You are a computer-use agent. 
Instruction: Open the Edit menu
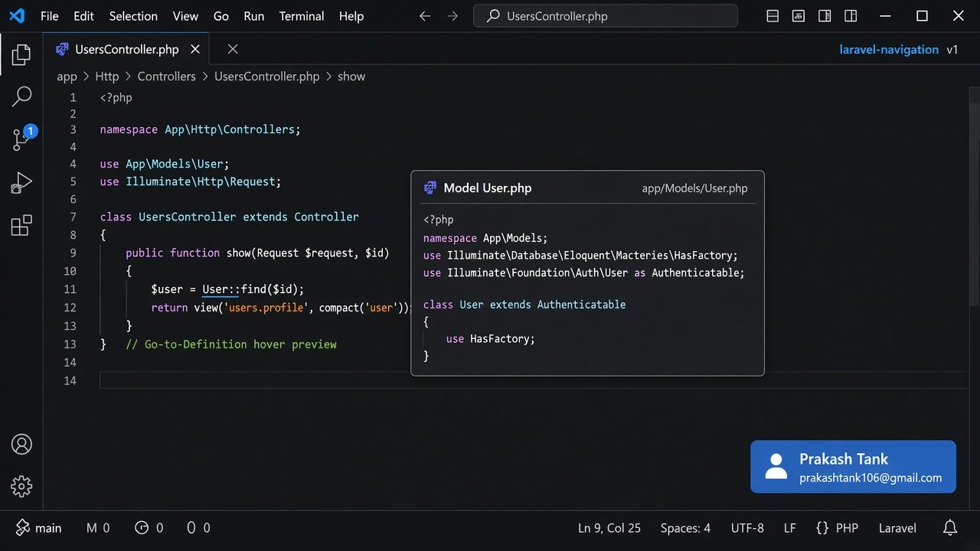pyautogui.click(x=83, y=16)
